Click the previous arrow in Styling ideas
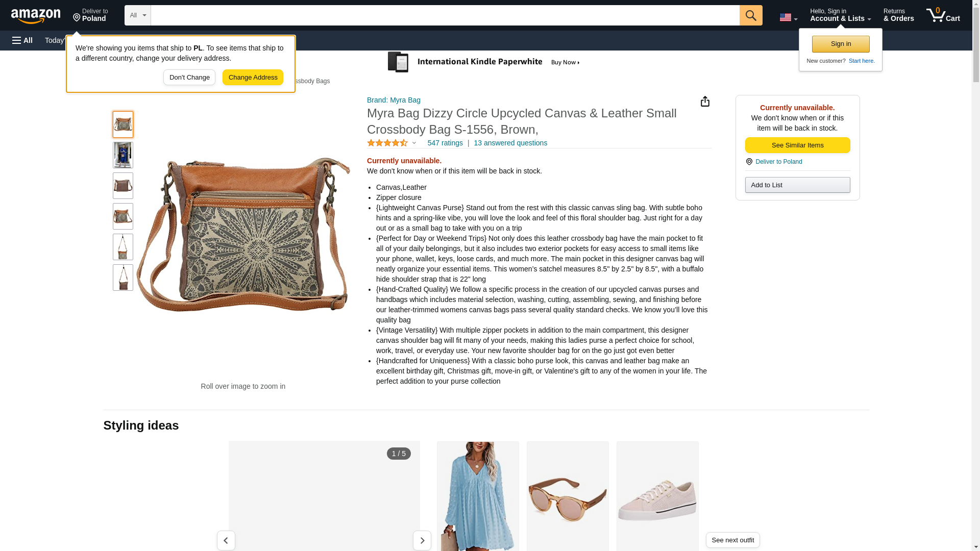The width and height of the screenshot is (980, 551). click(x=226, y=540)
